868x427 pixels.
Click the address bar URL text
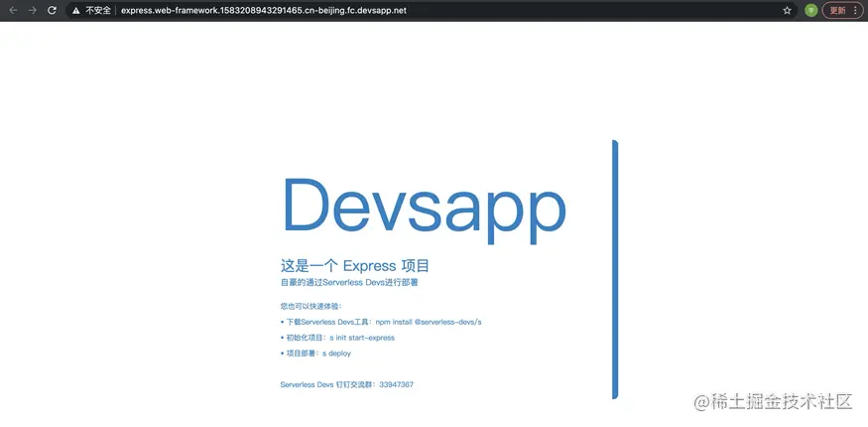coord(264,11)
